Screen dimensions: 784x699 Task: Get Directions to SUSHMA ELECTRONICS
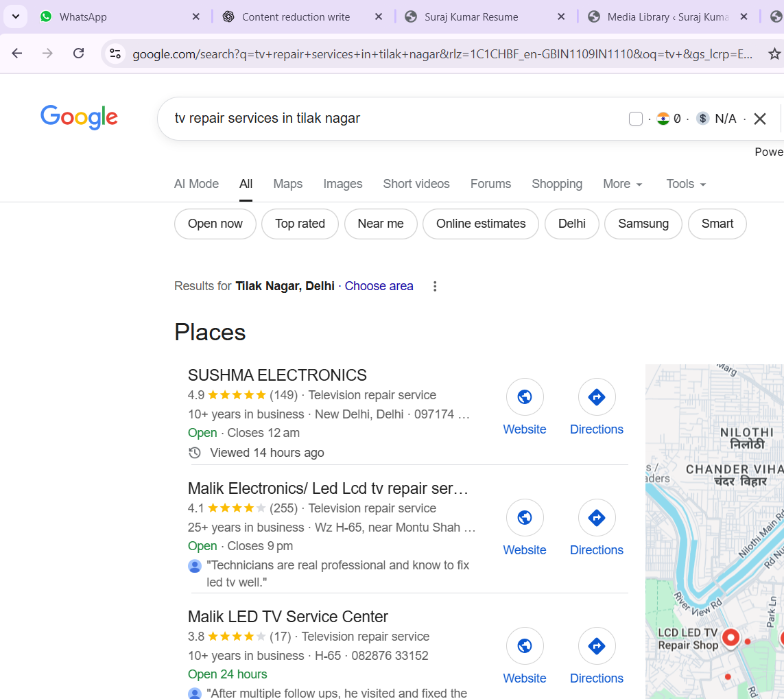(x=596, y=397)
